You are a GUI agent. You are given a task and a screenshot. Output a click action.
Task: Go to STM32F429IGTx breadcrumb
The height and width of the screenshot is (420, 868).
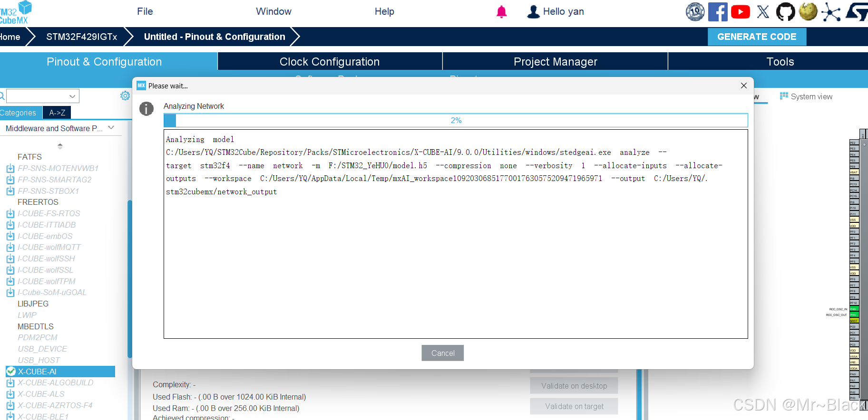coord(81,37)
